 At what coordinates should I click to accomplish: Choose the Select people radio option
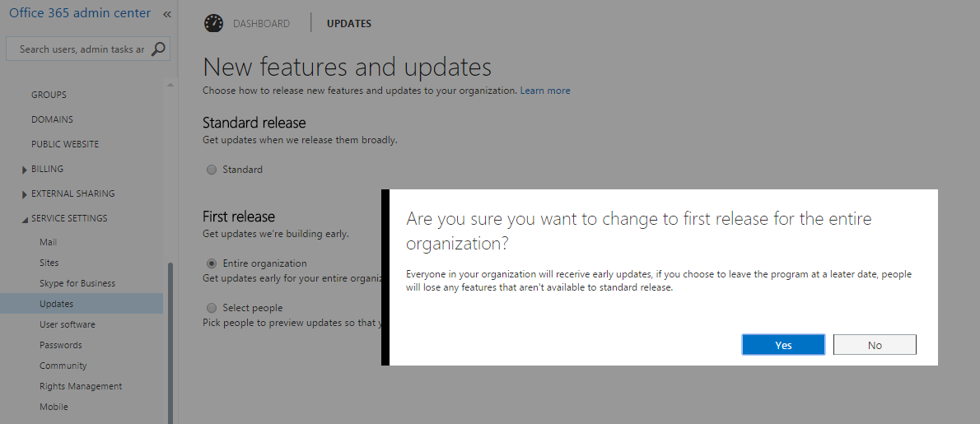pyautogui.click(x=212, y=307)
